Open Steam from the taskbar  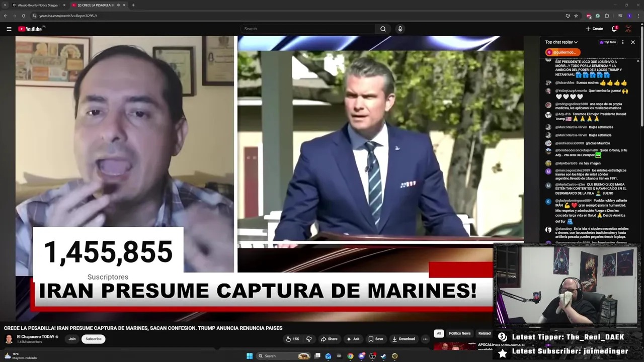[x=383, y=356]
